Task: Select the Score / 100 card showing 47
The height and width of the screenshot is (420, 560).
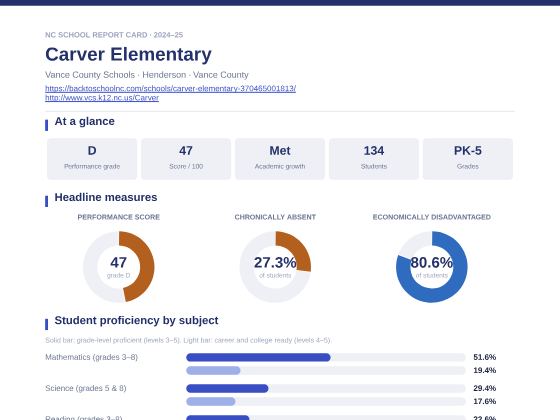Action: (x=186, y=159)
